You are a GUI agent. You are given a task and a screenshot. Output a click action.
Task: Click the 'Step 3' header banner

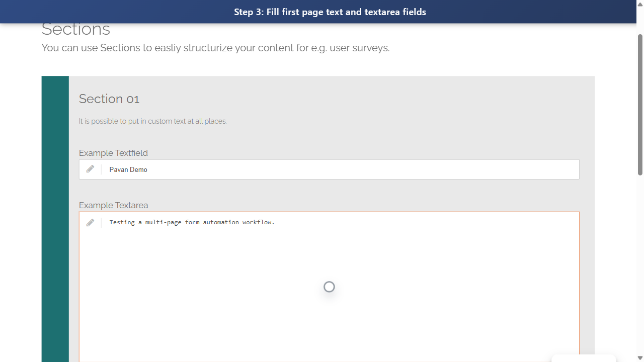(330, 12)
